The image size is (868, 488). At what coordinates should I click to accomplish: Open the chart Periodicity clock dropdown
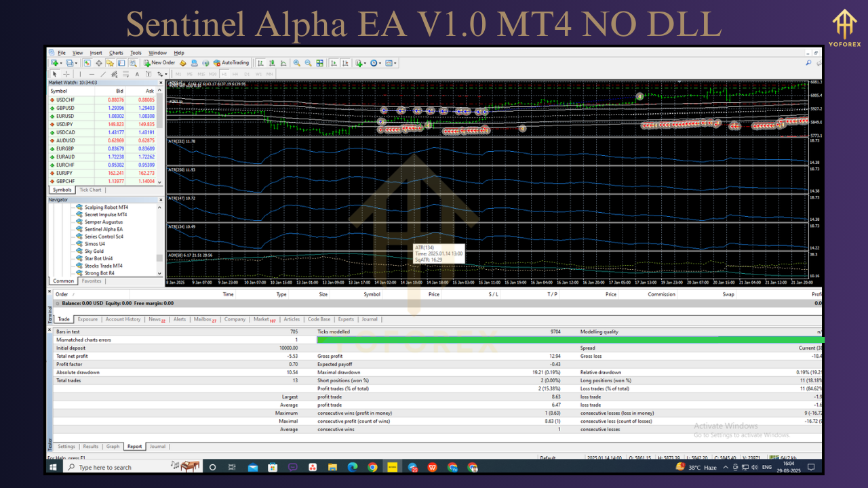click(375, 63)
